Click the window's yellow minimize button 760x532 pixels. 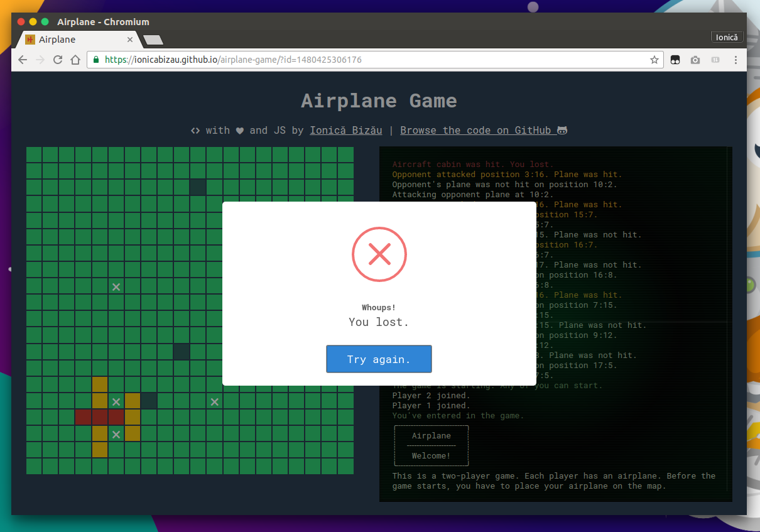[33, 21]
